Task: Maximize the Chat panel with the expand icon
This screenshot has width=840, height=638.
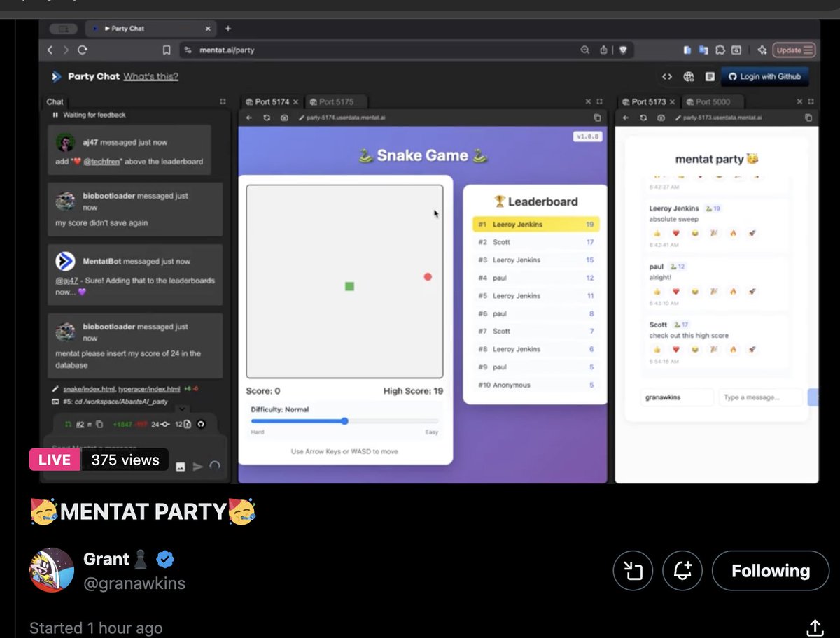Action: 223,101
